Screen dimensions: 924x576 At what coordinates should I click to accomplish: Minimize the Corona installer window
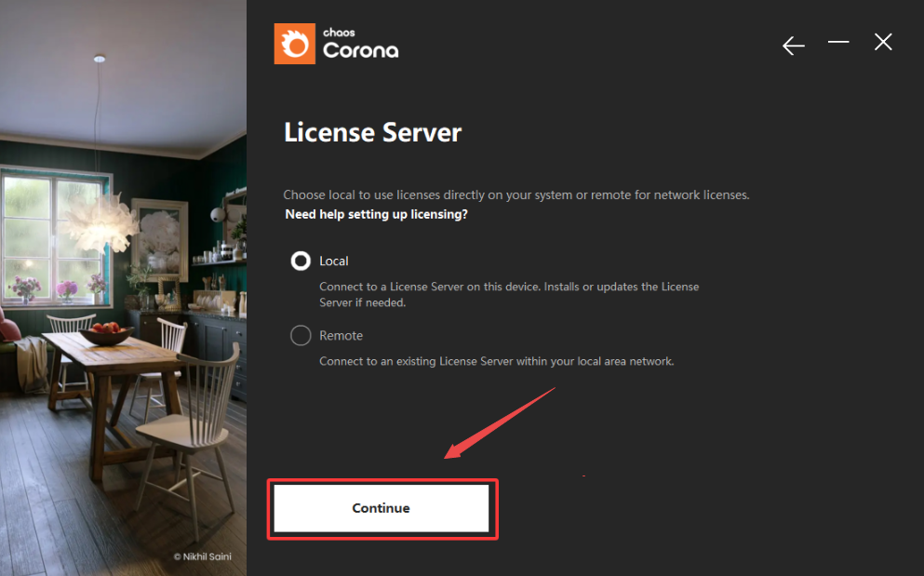pos(838,43)
